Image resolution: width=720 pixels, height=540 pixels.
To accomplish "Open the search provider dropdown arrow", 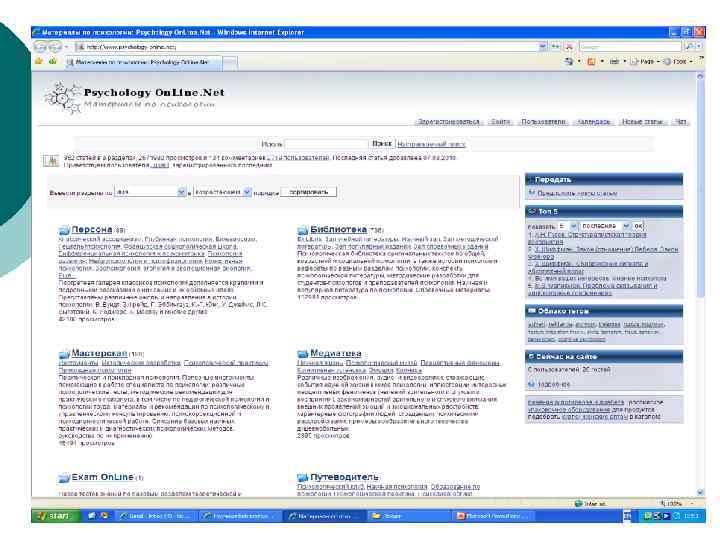I will click(x=699, y=46).
